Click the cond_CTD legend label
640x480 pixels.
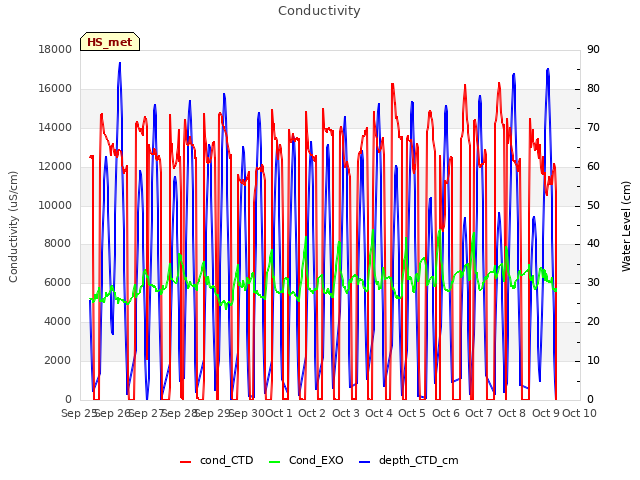(x=227, y=460)
